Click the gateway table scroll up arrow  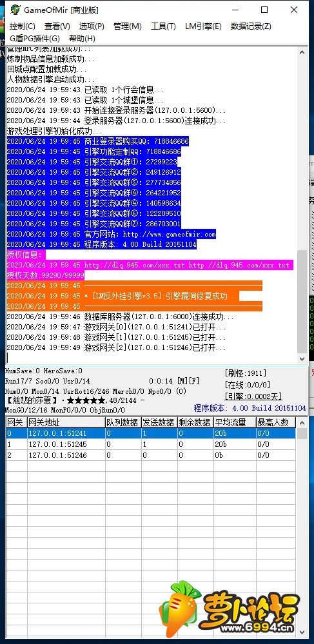[x=302, y=422]
